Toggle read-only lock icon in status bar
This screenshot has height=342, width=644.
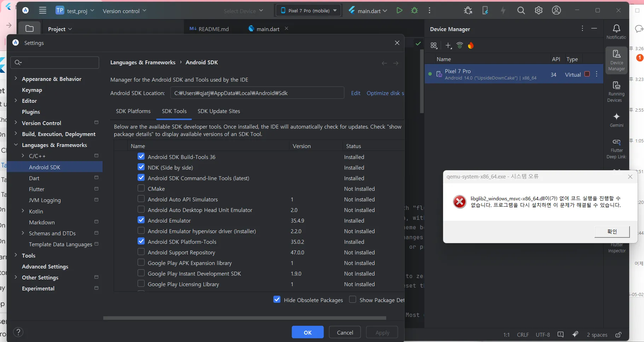618,335
